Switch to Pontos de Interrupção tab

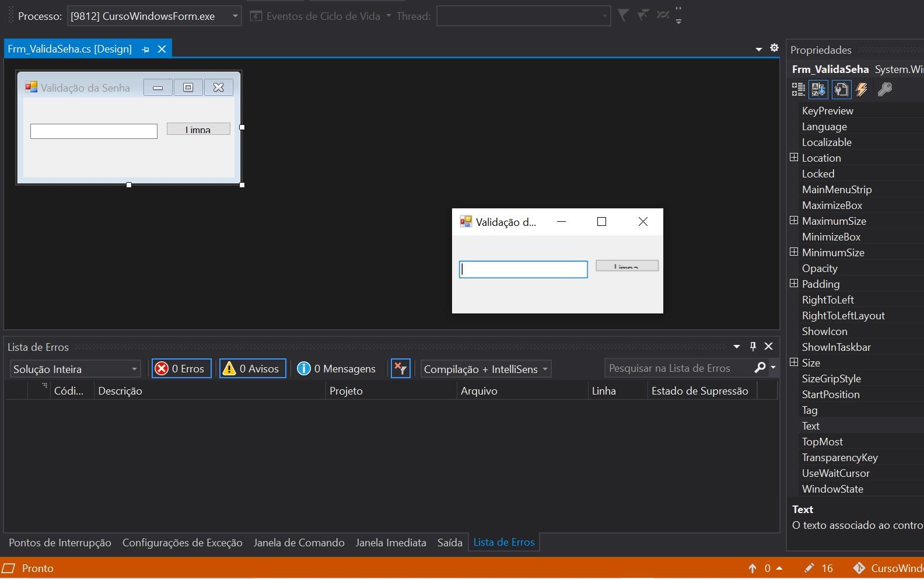(60, 542)
